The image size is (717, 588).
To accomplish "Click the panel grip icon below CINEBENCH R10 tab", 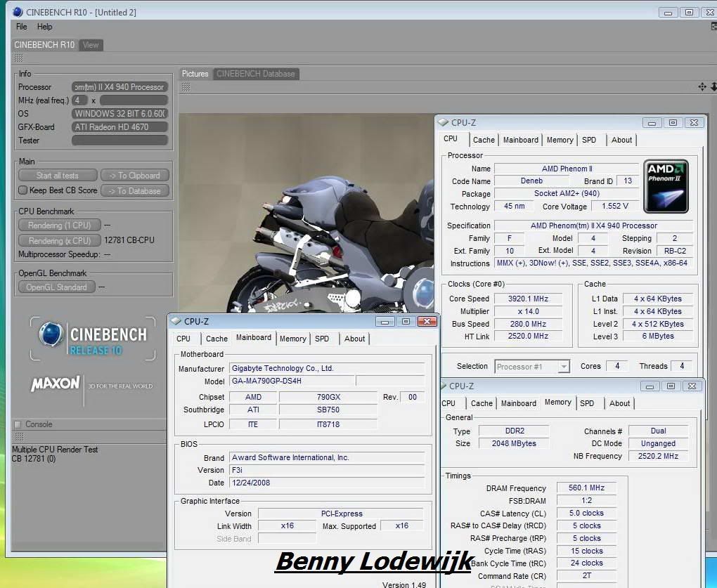I will pos(18,58).
